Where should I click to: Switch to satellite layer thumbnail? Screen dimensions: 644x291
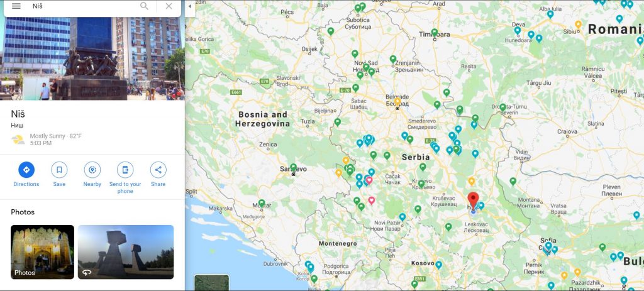[211, 283]
